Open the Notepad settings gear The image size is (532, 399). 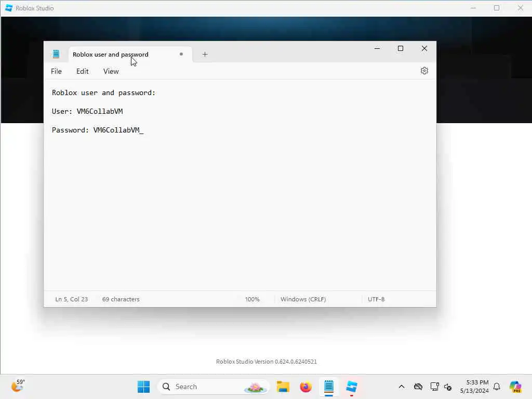424,71
